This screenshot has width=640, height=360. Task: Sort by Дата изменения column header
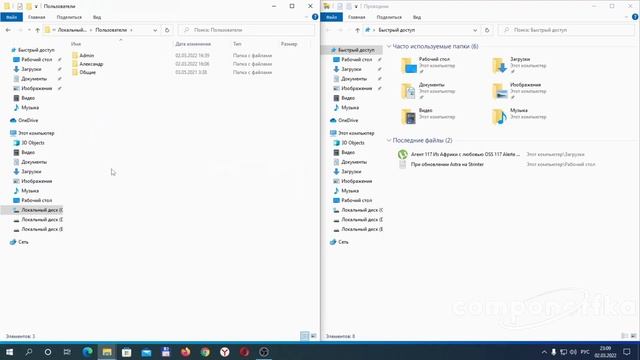pyautogui.click(x=193, y=44)
